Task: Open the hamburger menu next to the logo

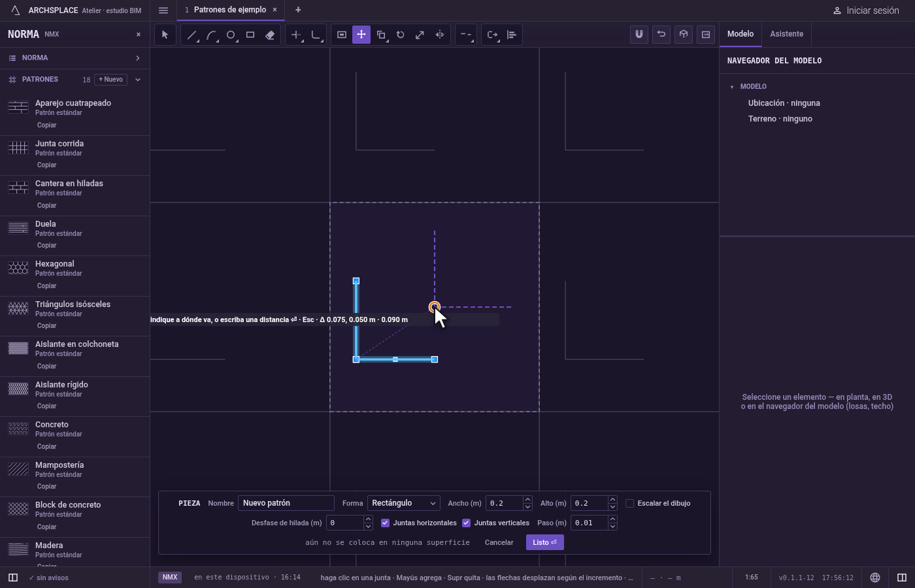Action: click(163, 10)
